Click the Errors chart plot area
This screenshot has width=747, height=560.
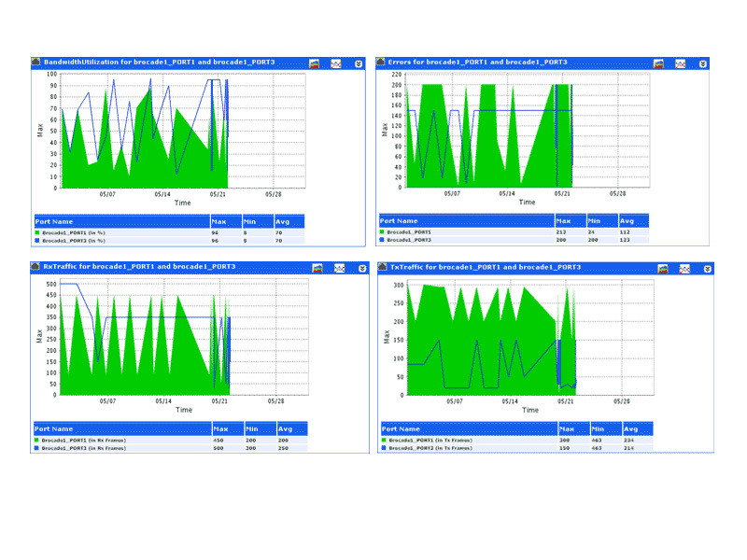[528, 130]
